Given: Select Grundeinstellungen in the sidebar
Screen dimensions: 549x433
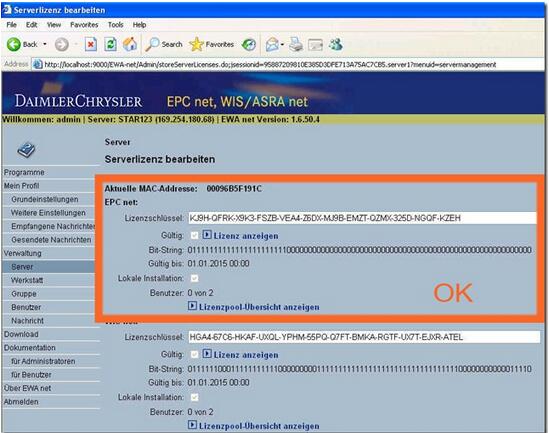Looking at the screenshot, I should click(x=44, y=199).
